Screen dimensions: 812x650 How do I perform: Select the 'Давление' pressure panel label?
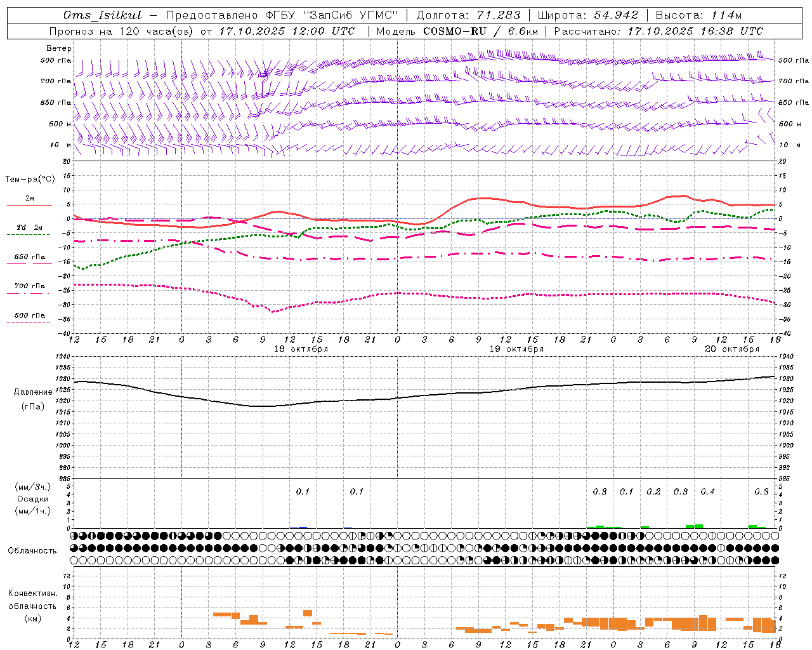point(33,392)
